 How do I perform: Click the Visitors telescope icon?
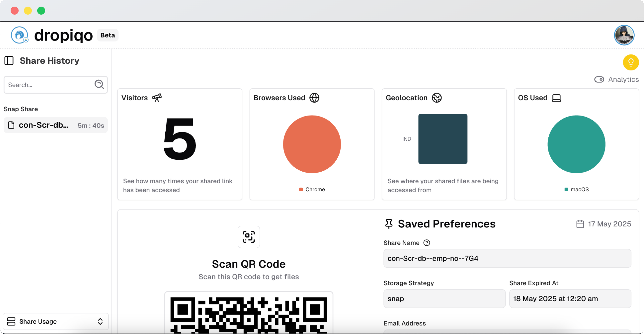pos(157,98)
